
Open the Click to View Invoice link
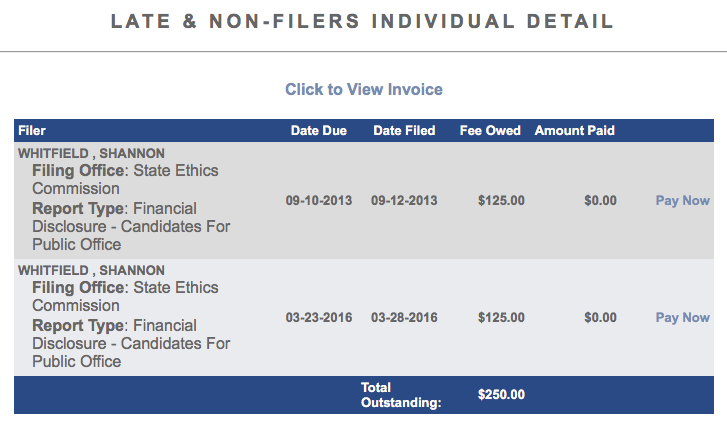[364, 89]
